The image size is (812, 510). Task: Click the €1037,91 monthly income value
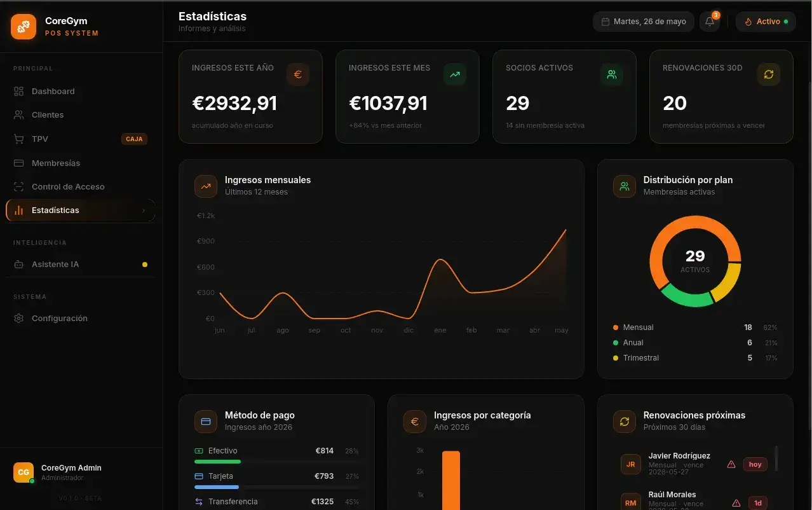pyautogui.click(x=388, y=103)
